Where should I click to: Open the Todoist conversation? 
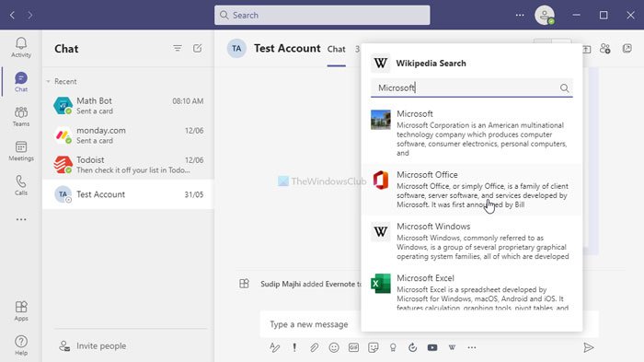coord(128,165)
